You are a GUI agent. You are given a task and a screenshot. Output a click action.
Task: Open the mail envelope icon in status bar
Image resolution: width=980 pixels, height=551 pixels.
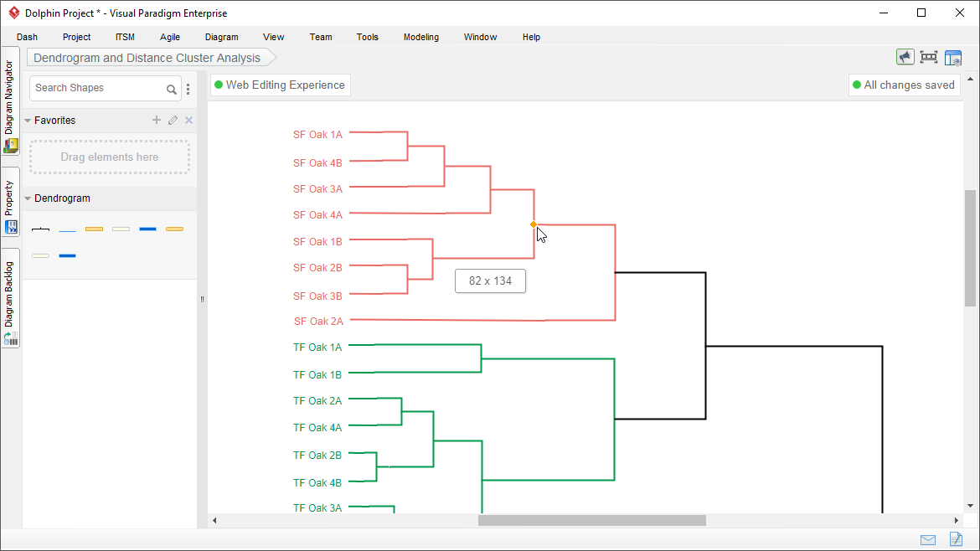point(928,540)
